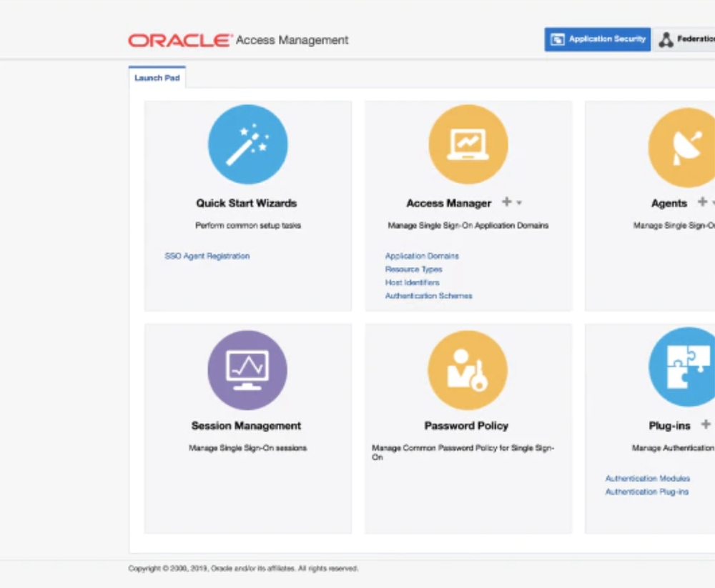Open the Host Identifiers link
Viewport: 715px width, 588px height.
[x=413, y=283]
